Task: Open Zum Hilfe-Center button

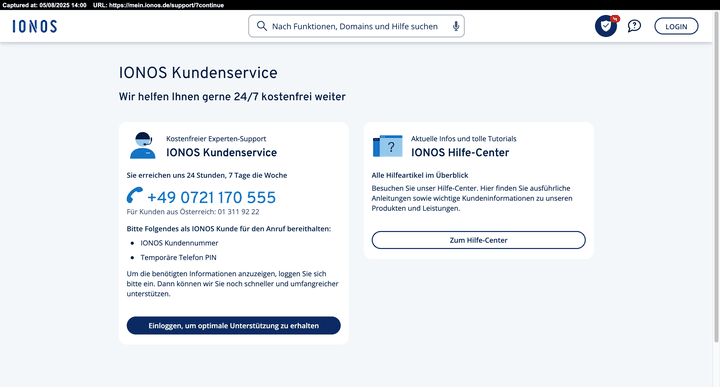Action: pyautogui.click(x=478, y=240)
